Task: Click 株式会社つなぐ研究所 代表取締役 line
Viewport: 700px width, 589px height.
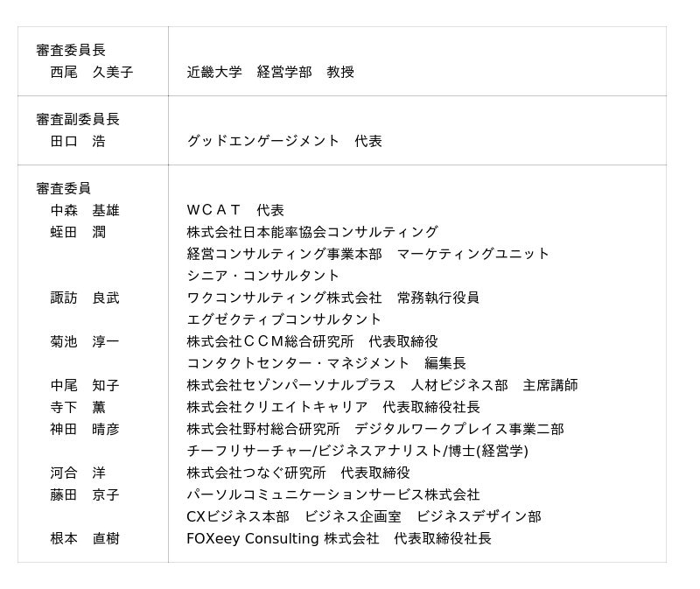Action: coord(298,473)
